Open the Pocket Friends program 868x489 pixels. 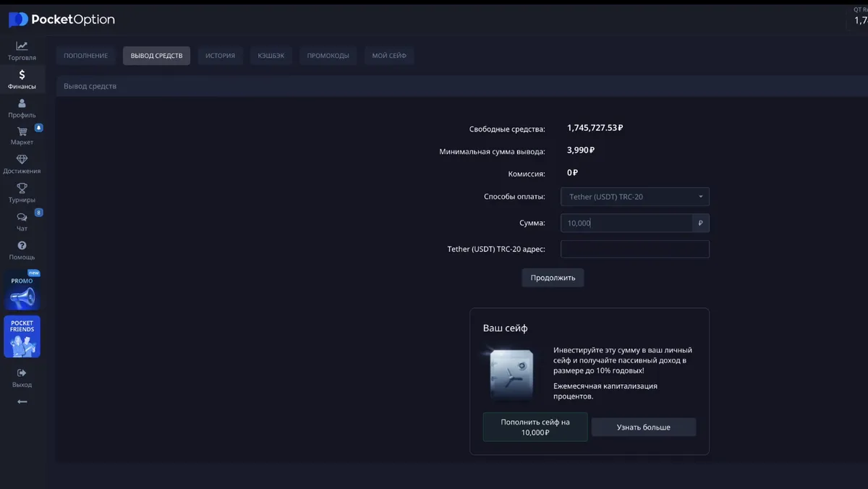pyautogui.click(x=22, y=336)
